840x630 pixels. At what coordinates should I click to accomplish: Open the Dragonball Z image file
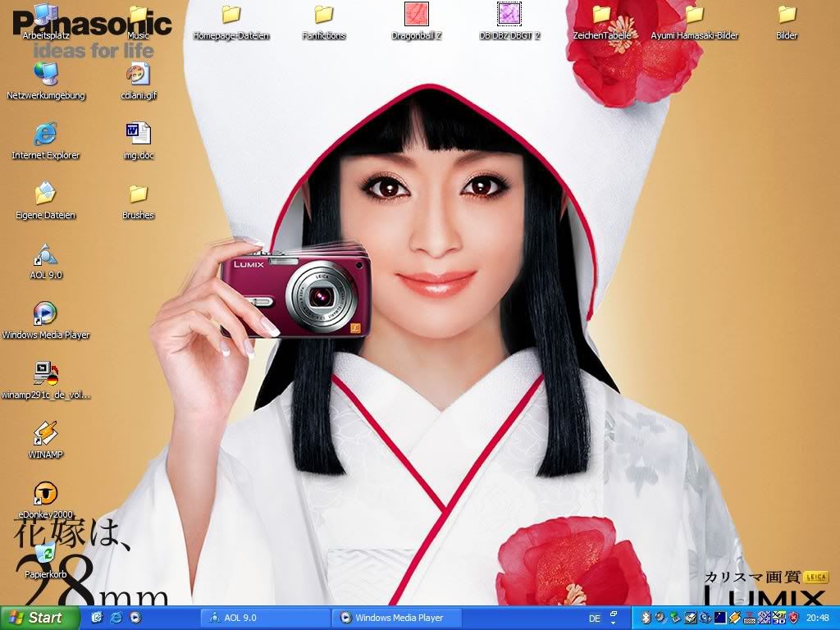(x=416, y=21)
